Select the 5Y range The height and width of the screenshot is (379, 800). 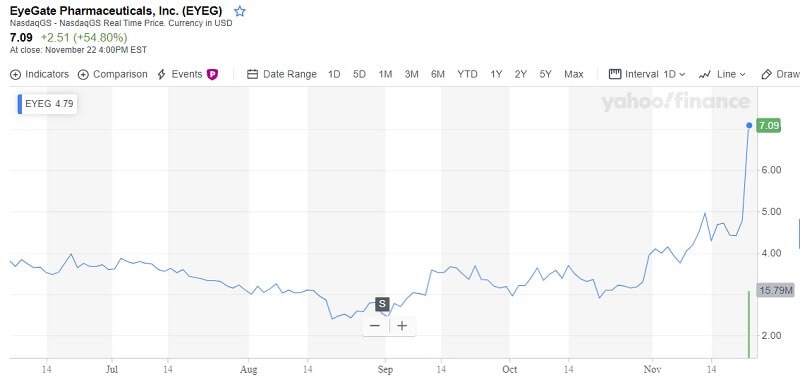(545, 74)
